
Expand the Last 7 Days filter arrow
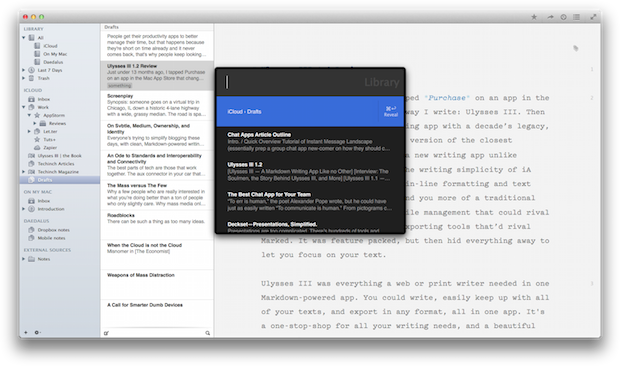(24, 70)
